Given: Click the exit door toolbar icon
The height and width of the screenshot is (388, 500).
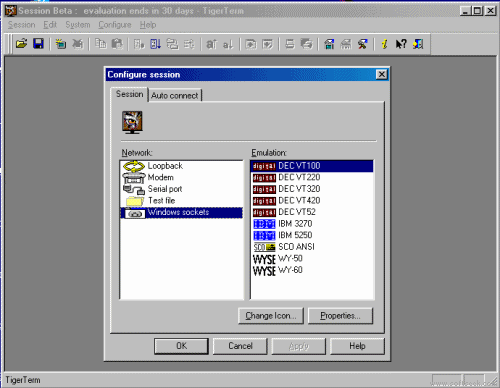Looking at the screenshot, I should click(418, 44).
